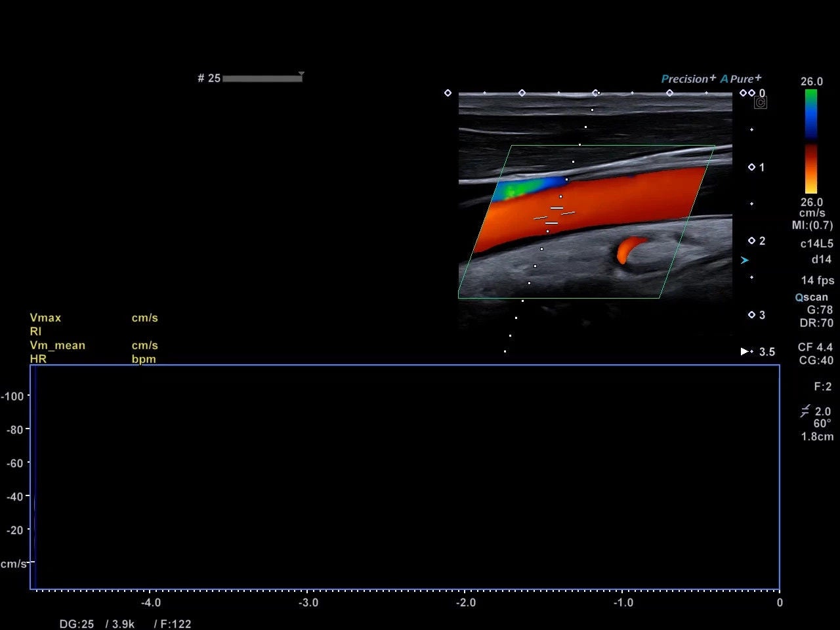Select the depth marker diamond at 1
Viewport: 840px width, 630px height.
point(751,167)
